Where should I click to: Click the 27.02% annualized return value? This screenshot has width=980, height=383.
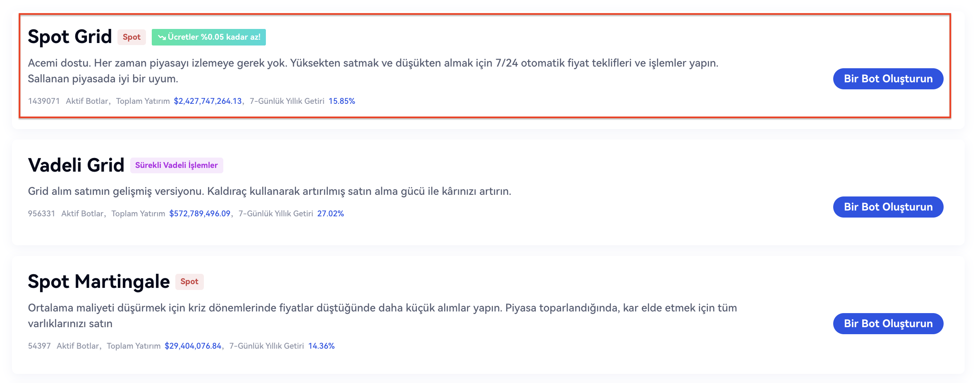coord(330,213)
